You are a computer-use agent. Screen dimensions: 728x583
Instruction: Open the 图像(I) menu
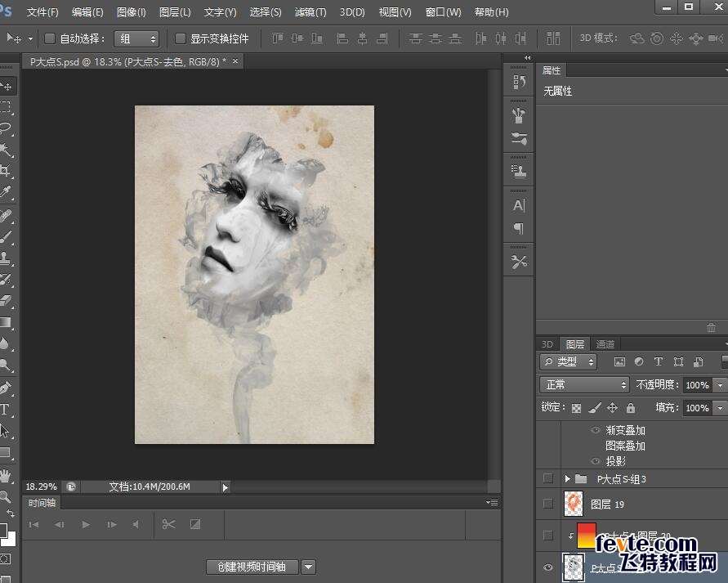(x=132, y=12)
